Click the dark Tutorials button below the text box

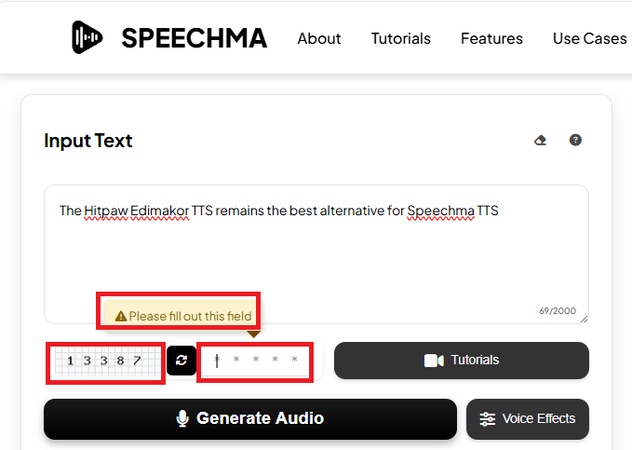(x=461, y=361)
